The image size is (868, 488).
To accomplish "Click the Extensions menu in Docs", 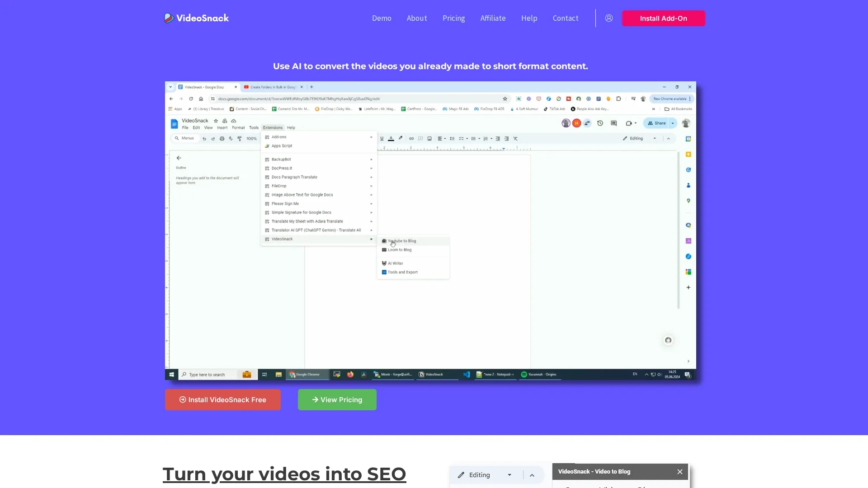I will point(273,127).
